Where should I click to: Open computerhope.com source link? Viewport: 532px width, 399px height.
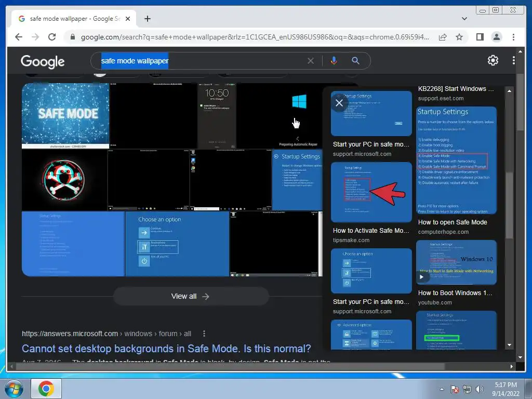pyautogui.click(x=444, y=232)
